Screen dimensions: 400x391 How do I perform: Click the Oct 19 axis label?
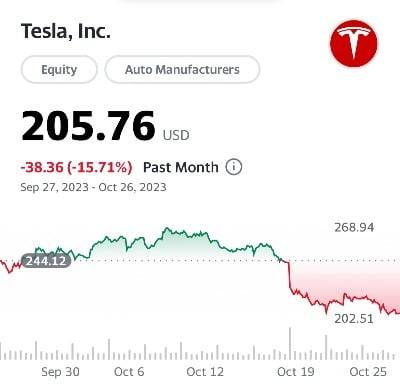coord(296,372)
